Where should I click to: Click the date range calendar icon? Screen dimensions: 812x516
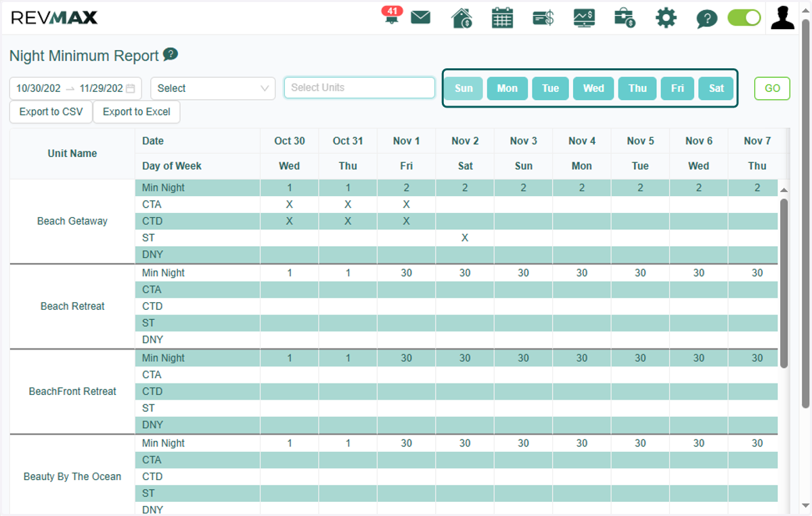[x=130, y=88]
